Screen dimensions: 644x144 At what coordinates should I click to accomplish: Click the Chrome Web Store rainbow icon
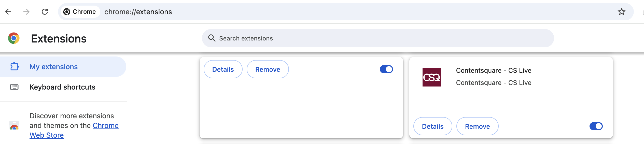click(14, 126)
